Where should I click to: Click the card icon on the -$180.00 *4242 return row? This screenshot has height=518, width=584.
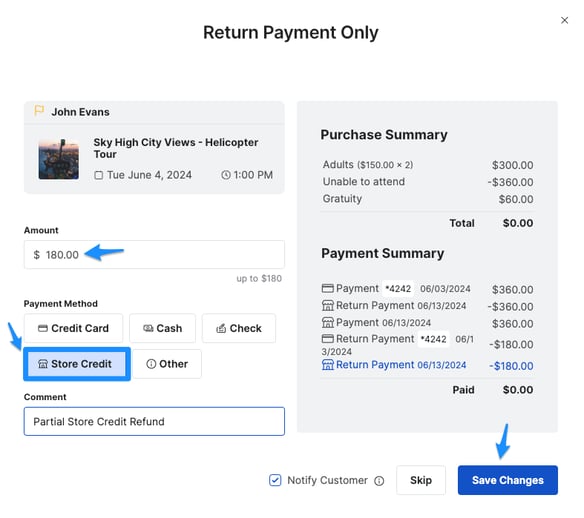click(327, 339)
